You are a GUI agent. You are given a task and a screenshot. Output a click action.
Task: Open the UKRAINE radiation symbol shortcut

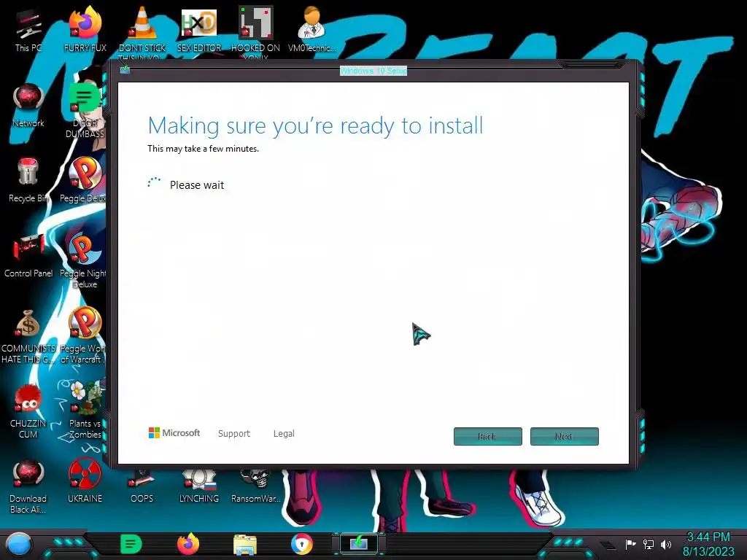(85, 481)
